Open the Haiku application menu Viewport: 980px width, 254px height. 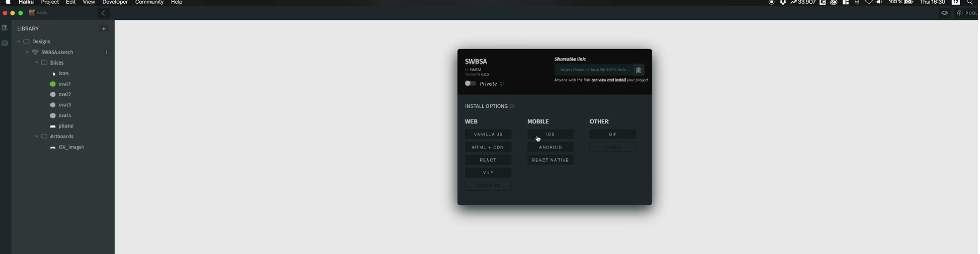tap(26, 3)
